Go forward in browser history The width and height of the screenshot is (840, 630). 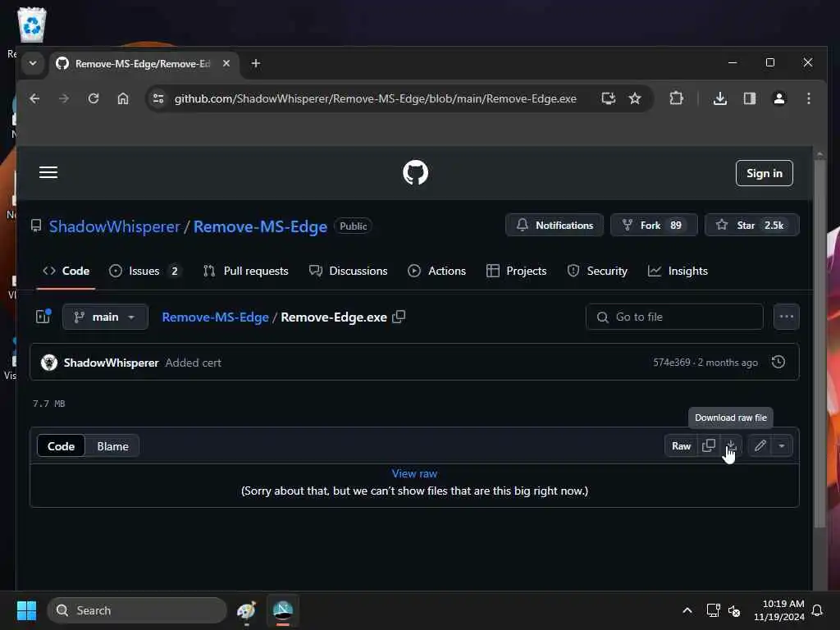(x=64, y=98)
